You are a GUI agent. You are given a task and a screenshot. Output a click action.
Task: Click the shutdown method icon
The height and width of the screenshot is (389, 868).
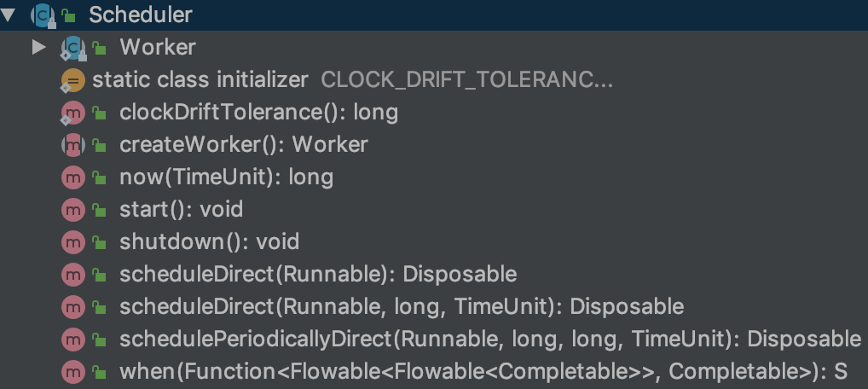click(72, 241)
